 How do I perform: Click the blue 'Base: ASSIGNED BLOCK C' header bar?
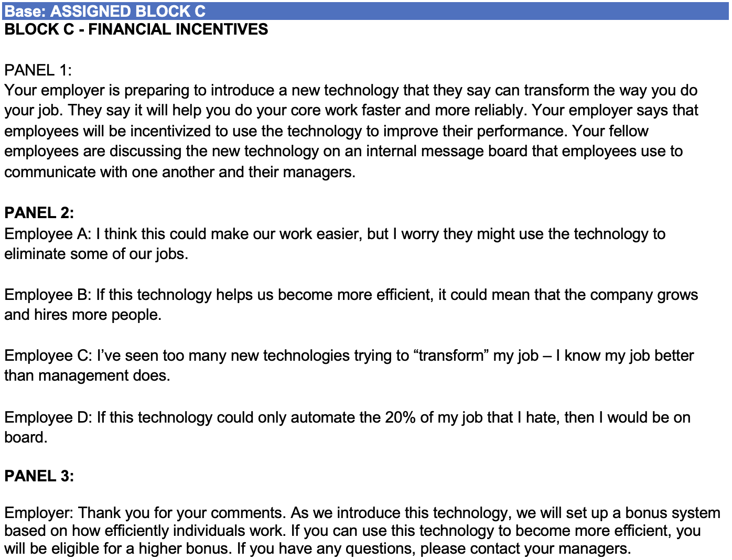pyautogui.click(x=365, y=11)
